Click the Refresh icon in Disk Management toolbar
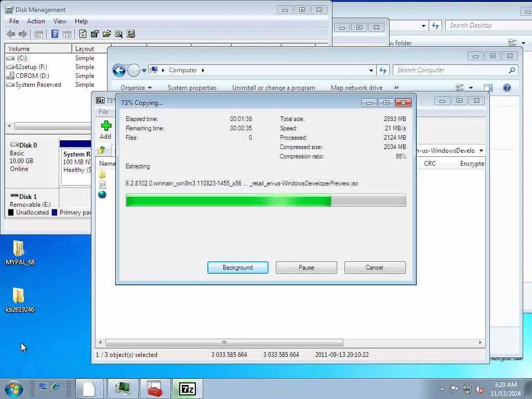This screenshot has width=532, height=399. (83, 34)
